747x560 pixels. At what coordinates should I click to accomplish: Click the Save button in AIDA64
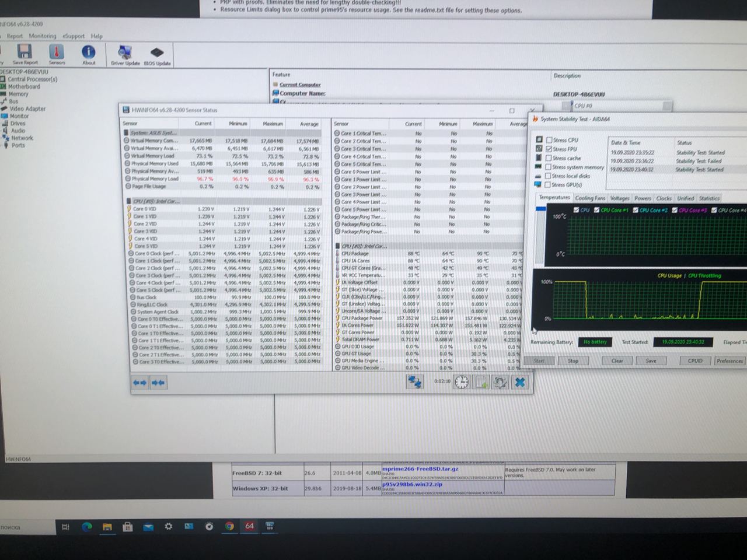click(x=651, y=361)
